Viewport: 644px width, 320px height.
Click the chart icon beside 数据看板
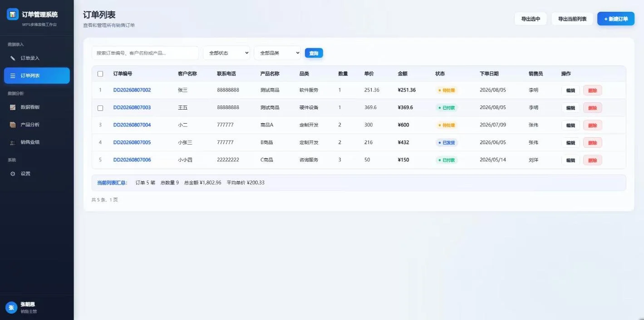(13, 107)
